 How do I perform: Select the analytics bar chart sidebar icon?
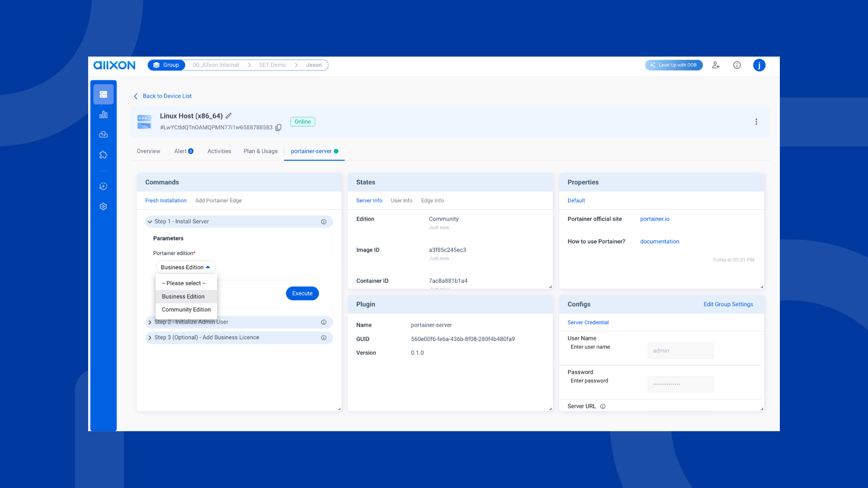coord(103,114)
